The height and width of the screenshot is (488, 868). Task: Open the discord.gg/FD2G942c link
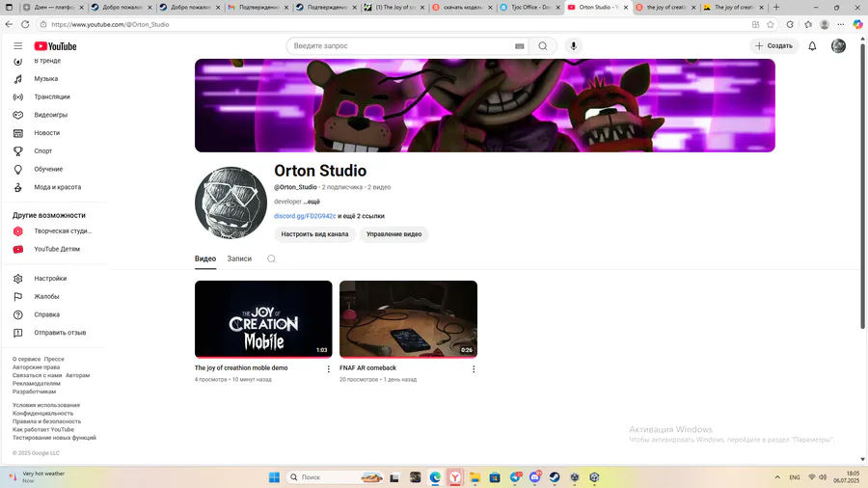point(305,216)
